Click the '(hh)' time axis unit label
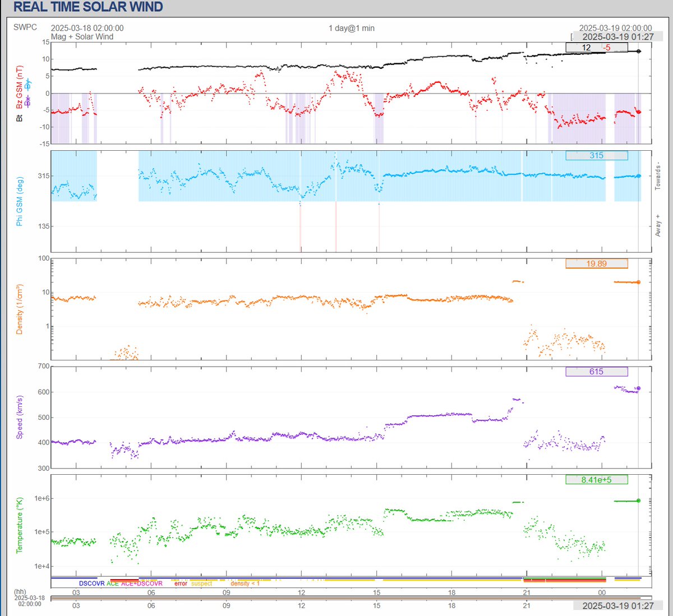The image size is (673, 616). point(20,592)
